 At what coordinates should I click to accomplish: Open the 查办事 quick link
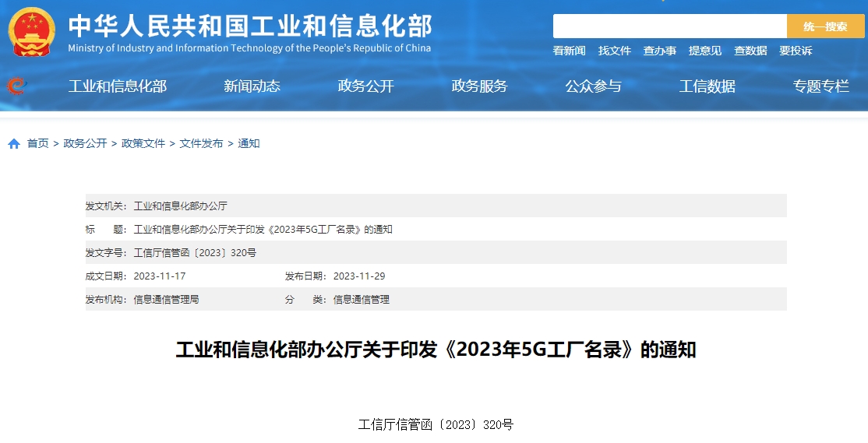click(x=660, y=51)
